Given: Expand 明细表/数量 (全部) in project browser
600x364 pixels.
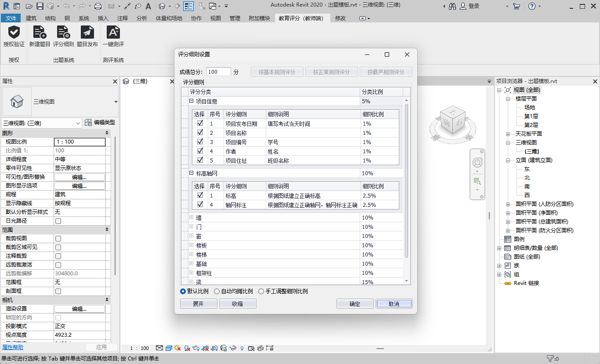Looking at the screenshot, I should point(499,248).
